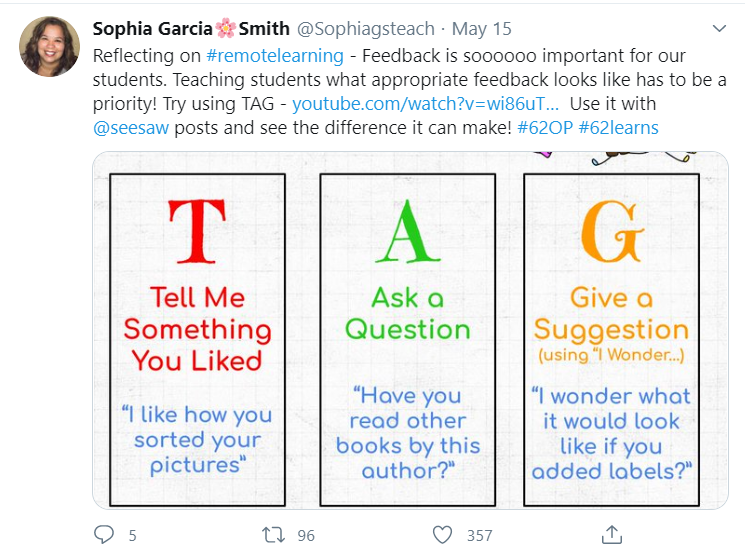Open the May 15 tweet timestamp
The width and height of the screenshot is (745, 558).
click(x=481, y=29)
